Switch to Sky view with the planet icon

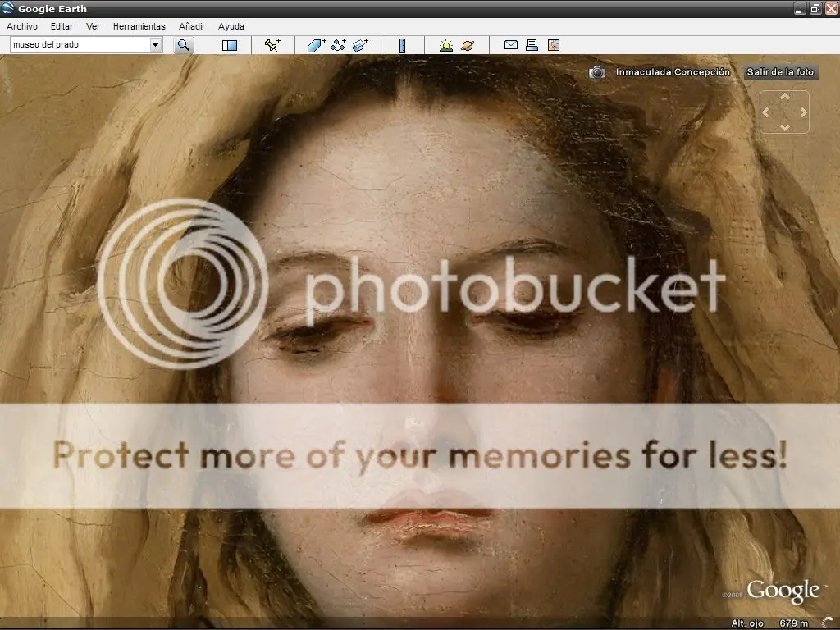pos(467,46)
